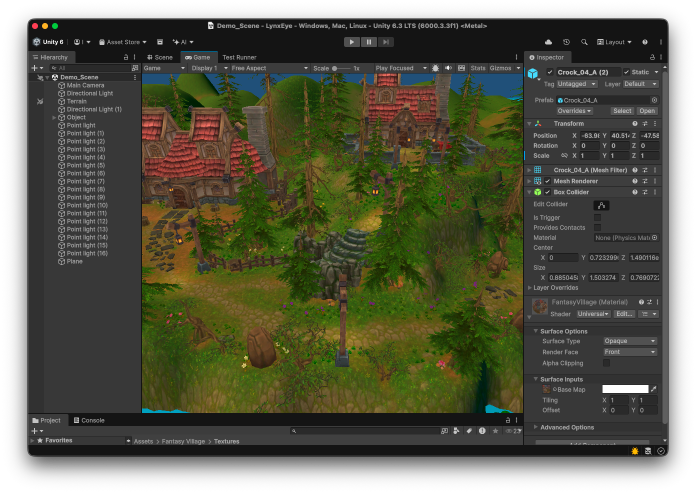Open the AI dropdown menu
This screenshot has height=493, width=696.
tap(183, 42)
